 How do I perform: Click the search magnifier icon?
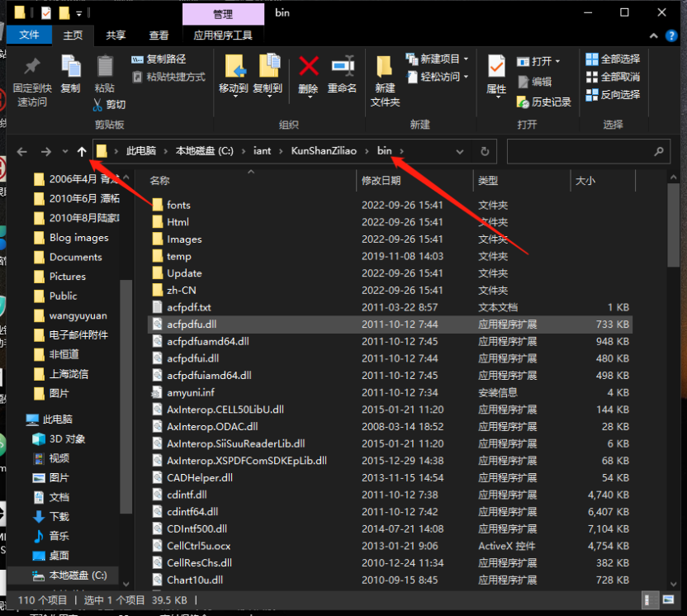pos(659,152)
